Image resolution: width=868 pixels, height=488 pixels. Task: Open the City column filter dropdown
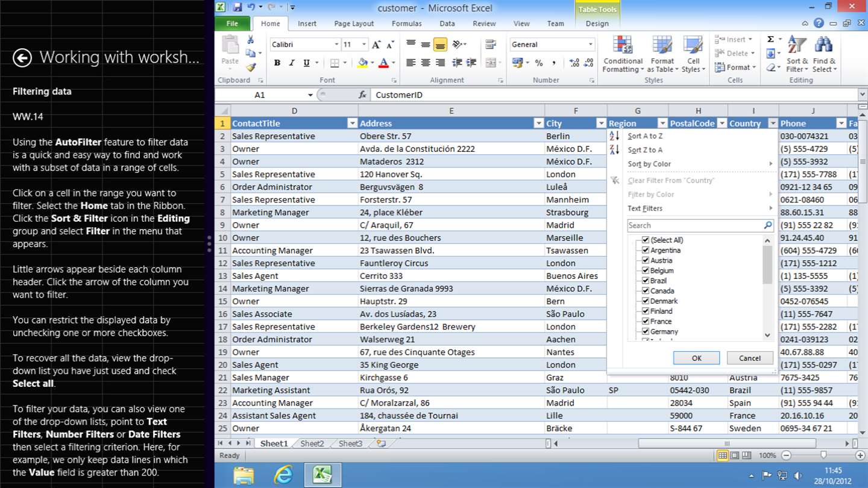click(600, 124)
